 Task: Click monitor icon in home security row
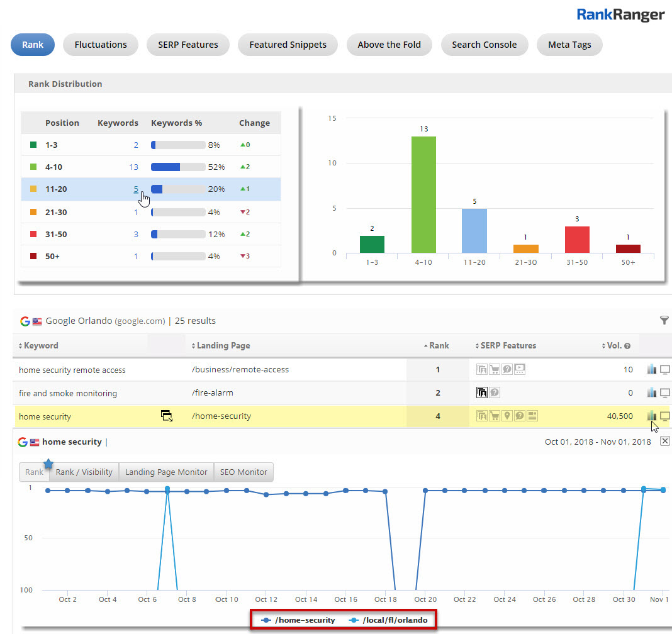tap(664, 416)
